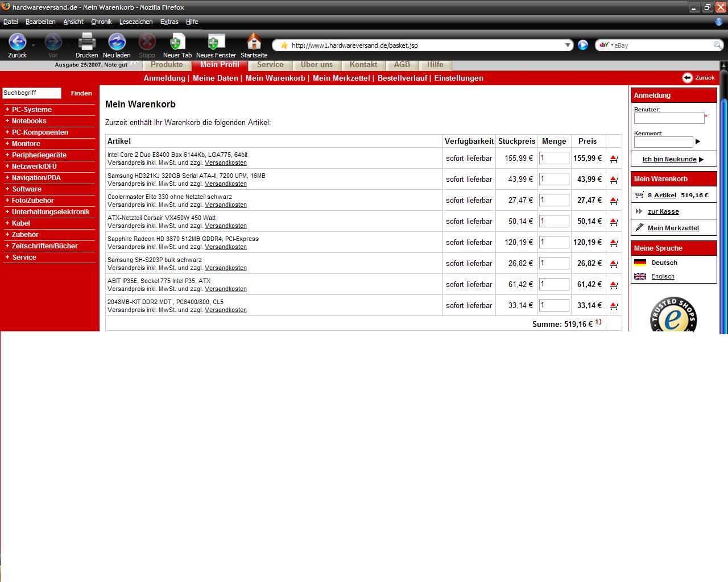Expand Unterhaltungselektronik category

pyautogui.click(x=51, y=212)
